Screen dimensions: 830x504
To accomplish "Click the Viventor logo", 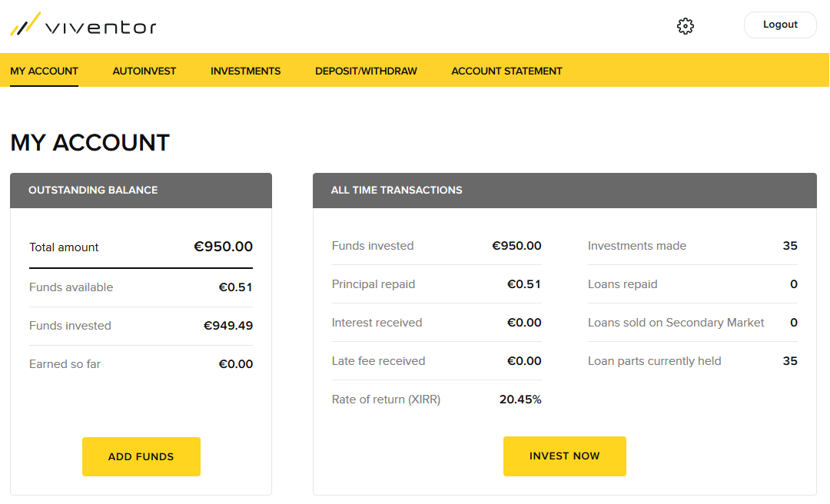I will tap(83, 26).
